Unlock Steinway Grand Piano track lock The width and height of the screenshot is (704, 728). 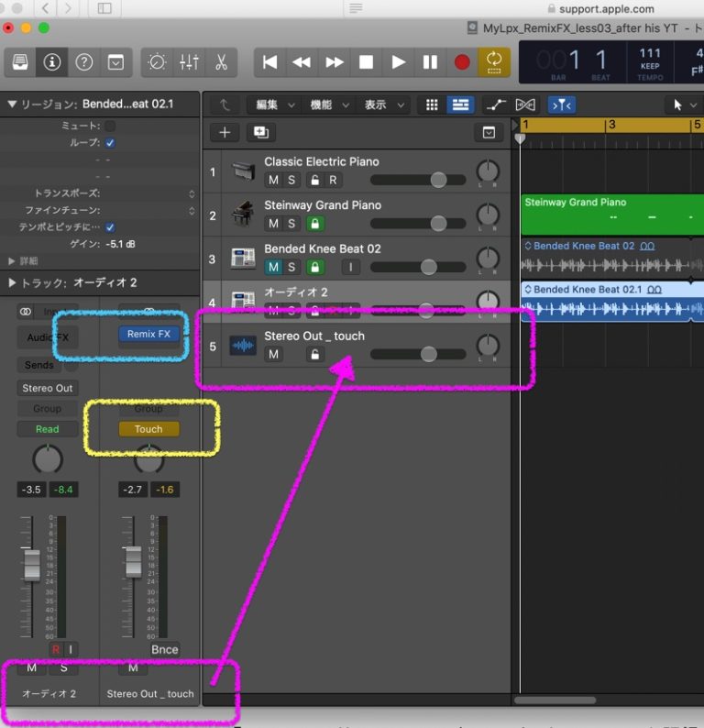pos(314,224)
